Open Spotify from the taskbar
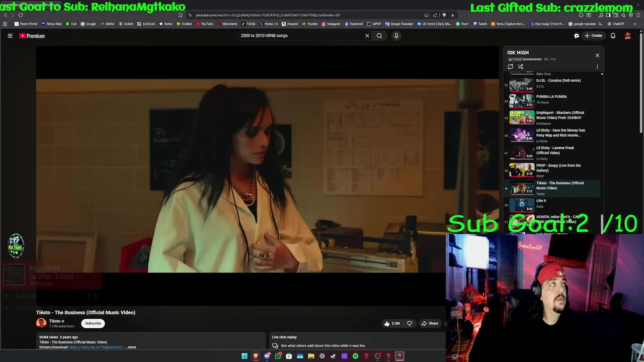The width and height of the screenshot is (644, 362). (x=355, y=356)
